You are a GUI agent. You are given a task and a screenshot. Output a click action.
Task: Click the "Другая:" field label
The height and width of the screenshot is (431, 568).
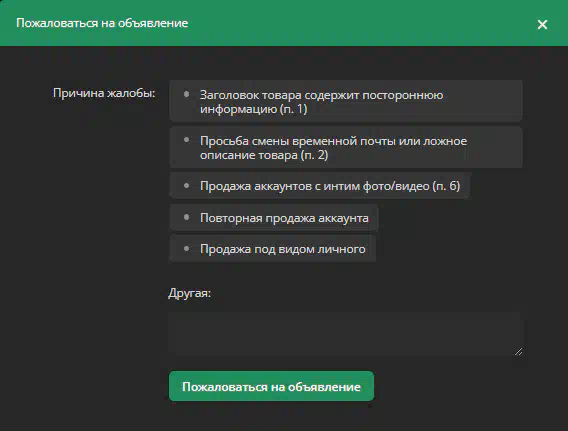(189, 293)
